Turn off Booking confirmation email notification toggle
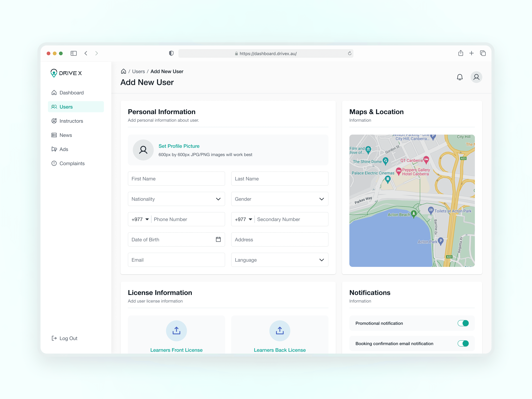Screen dimensions: 532x399 click(463, 343)
